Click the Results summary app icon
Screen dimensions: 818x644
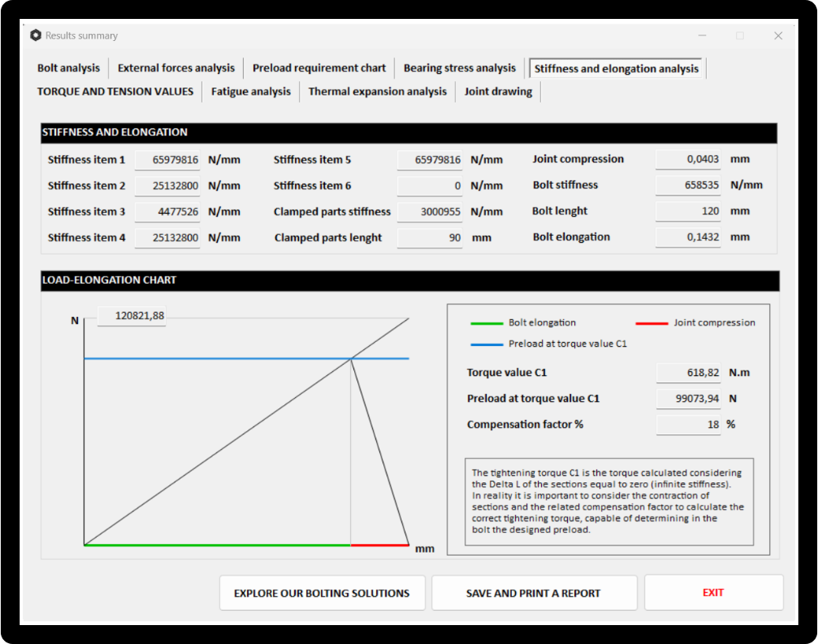point(35,35)
